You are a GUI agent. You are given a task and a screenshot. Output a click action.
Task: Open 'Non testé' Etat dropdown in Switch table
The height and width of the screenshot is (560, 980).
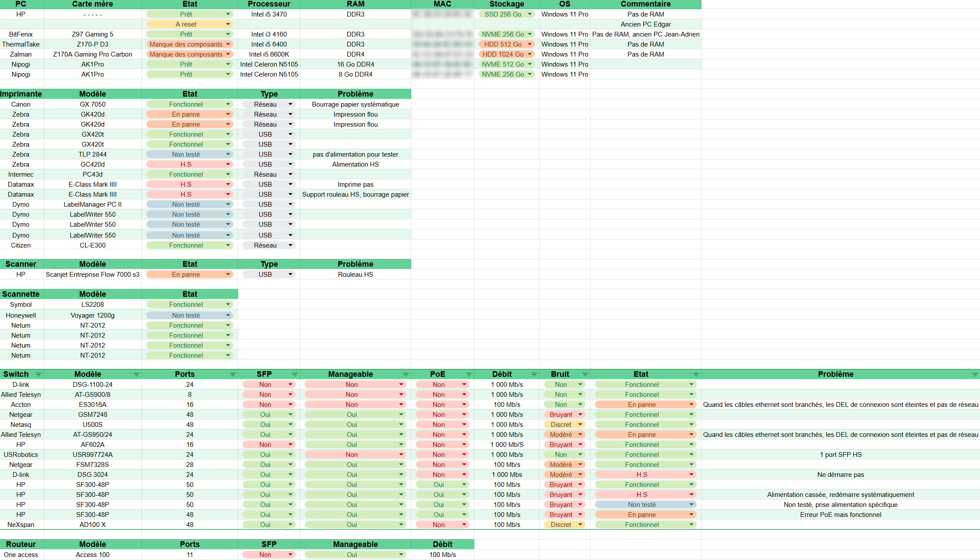[x=646, y=505]
